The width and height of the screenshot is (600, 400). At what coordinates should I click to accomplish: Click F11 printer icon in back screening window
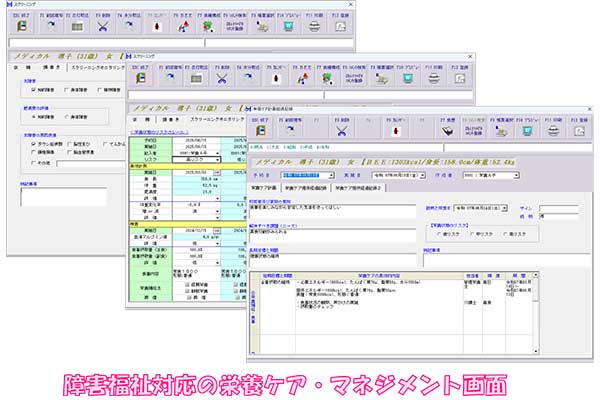(x=315, y=26)
